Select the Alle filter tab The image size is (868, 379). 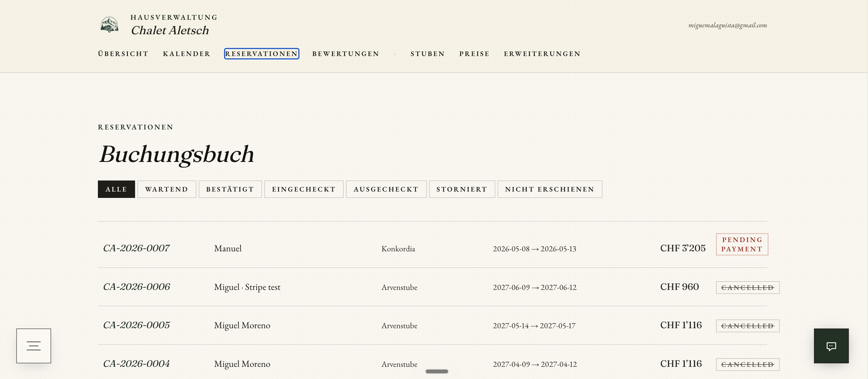116,189
